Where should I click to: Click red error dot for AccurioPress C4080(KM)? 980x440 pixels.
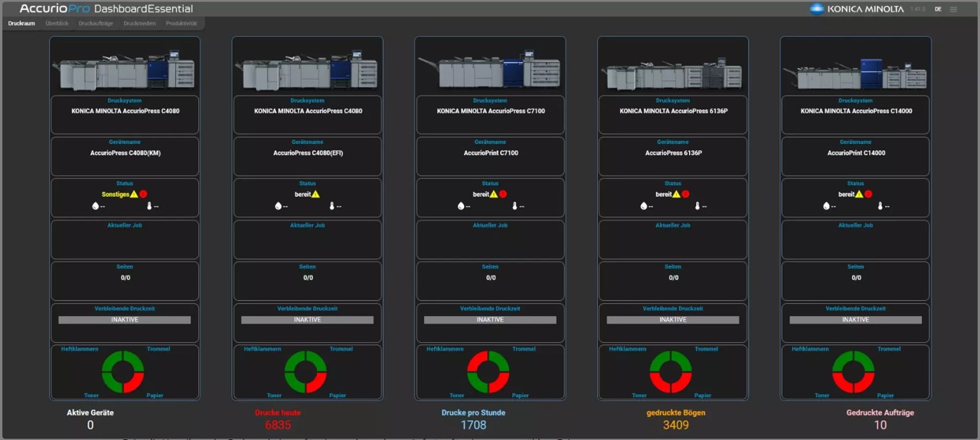pos(142,194)
